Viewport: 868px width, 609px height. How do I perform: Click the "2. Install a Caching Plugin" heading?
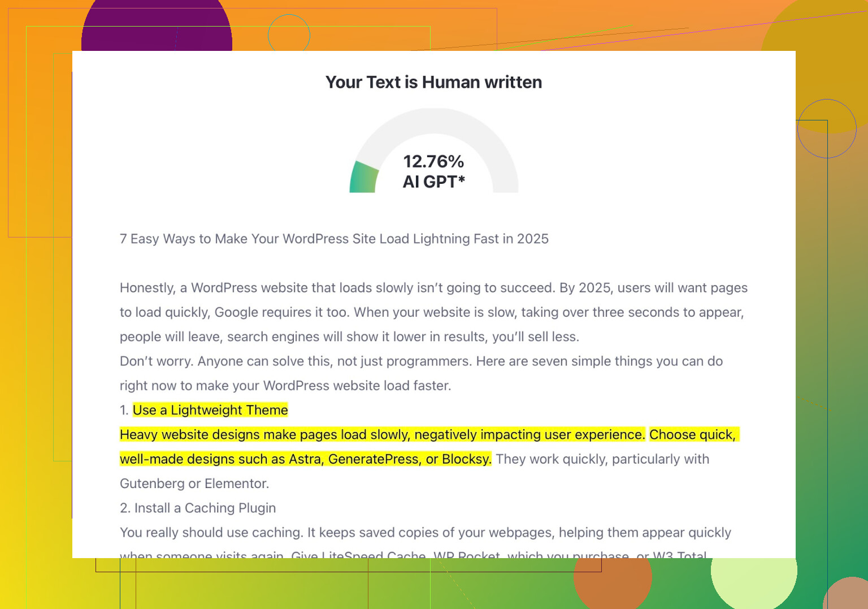click(x=198, y=508)
